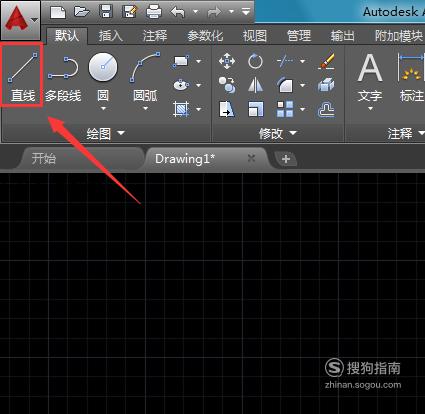Select the Move tool icon
Image resolution: width=425 pixels, height=414 pixels.
tap(227, 61)
